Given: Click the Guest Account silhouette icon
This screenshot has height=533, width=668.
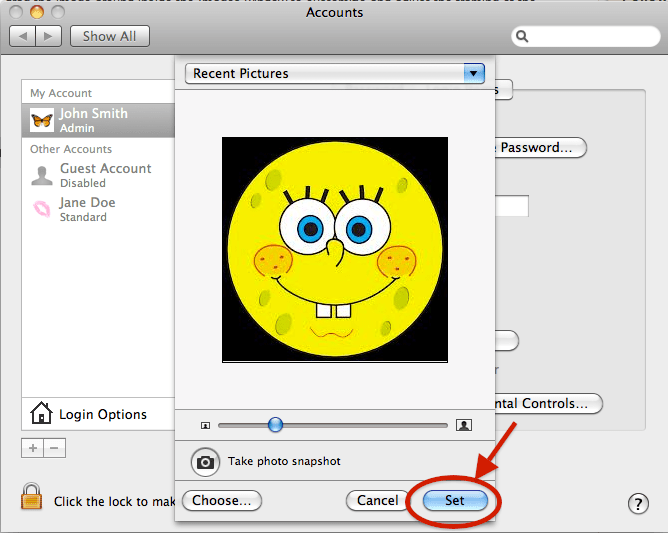Looking at the screenshot, I should (42, 176).
